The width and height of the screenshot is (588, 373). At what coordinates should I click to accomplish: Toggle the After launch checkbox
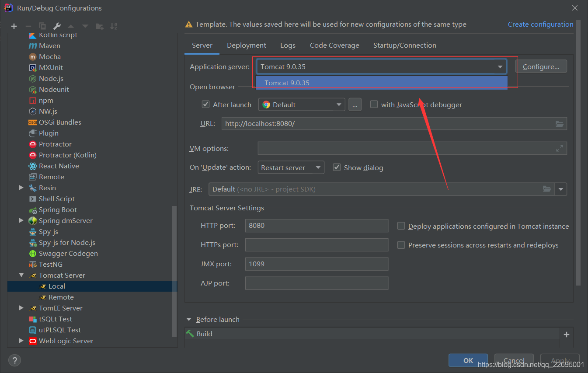pos(205,105)
